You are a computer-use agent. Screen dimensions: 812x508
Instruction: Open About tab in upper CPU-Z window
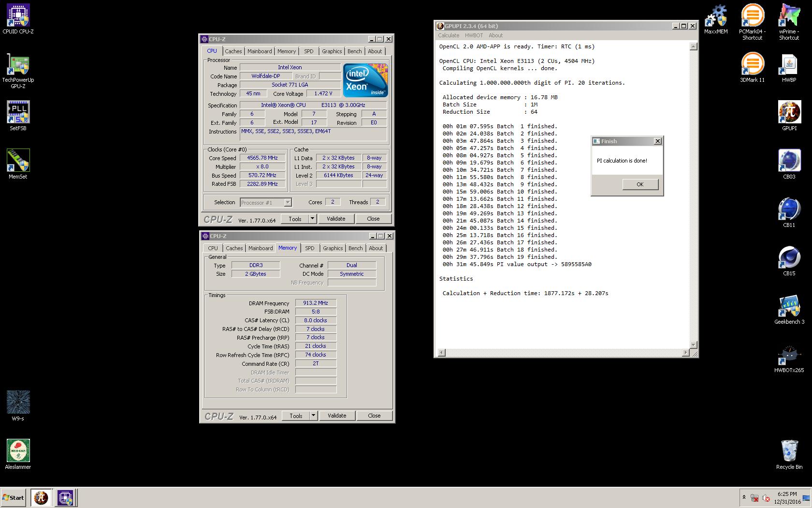pyautogui.click(x=375, y=51)
